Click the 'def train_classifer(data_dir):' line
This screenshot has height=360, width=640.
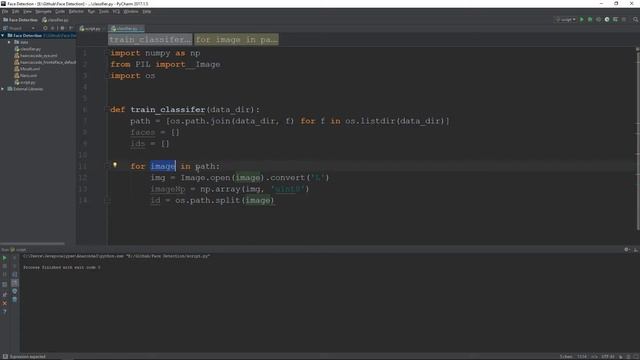184,109
